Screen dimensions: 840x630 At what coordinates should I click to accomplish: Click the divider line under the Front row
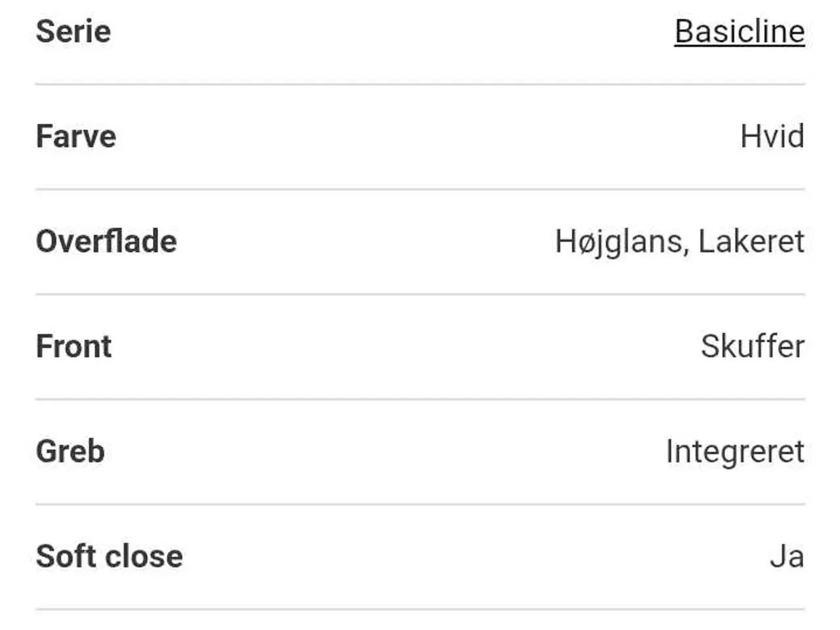(420, 399)
